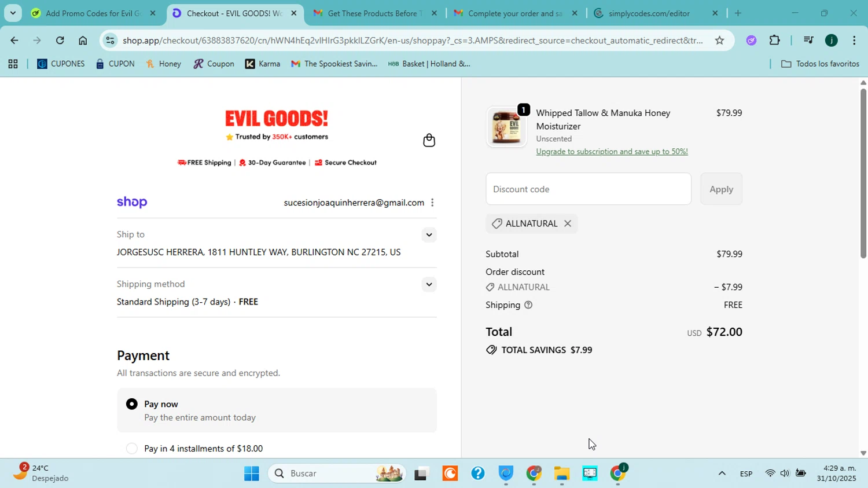This screenshot has width=868, height=488.
Task: Open Chrome extensions puzzle icon
Action: (x=775, y=40)
